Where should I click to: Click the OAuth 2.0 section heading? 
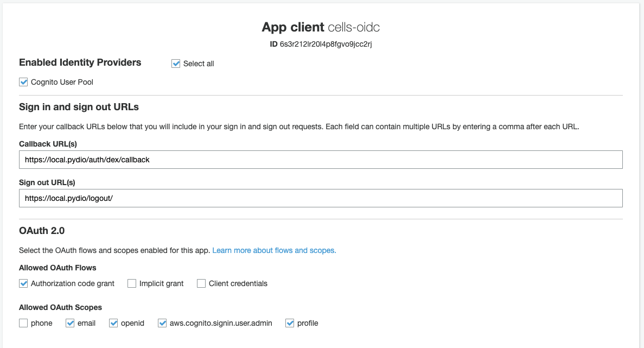pyautogui.click(x=42, y=231)
